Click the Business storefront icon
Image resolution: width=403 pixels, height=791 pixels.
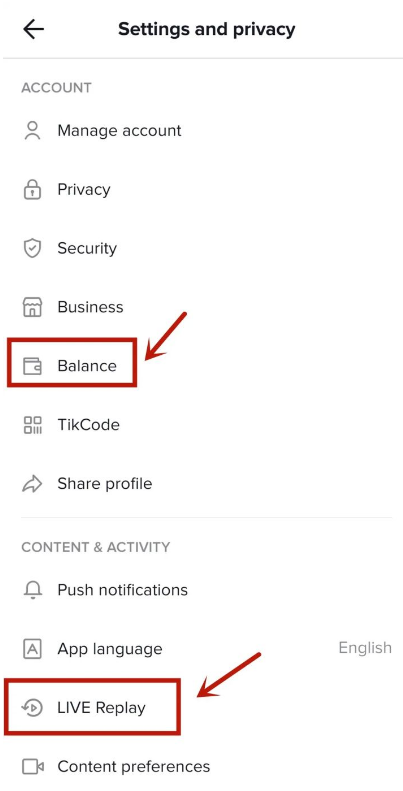tap(33, 307)
